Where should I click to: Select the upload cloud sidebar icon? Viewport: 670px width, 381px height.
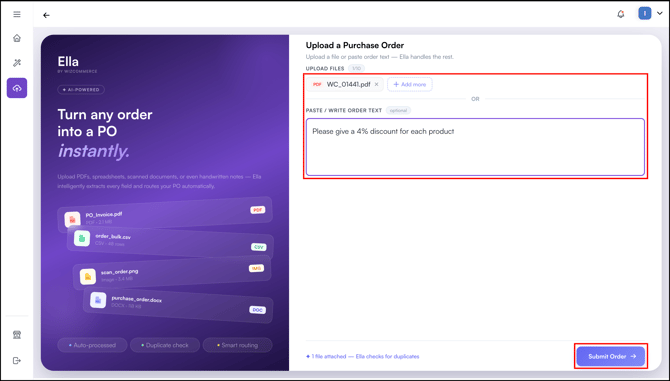17,88
